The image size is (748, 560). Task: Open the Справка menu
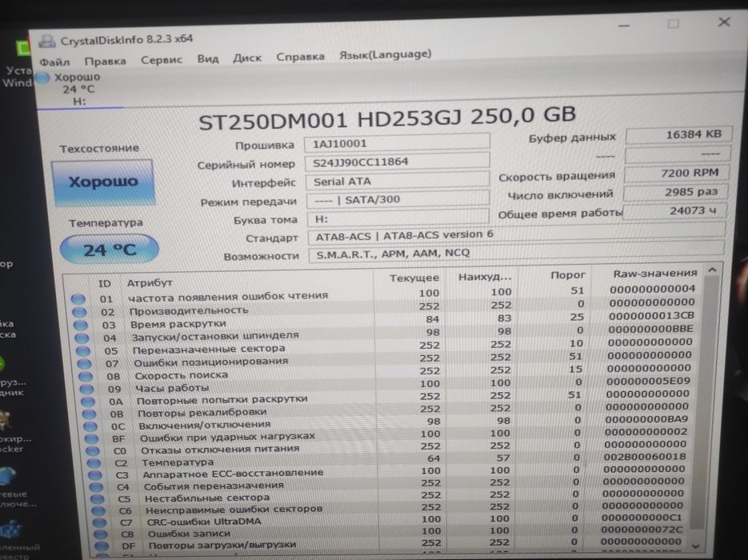tap(300, 56)
